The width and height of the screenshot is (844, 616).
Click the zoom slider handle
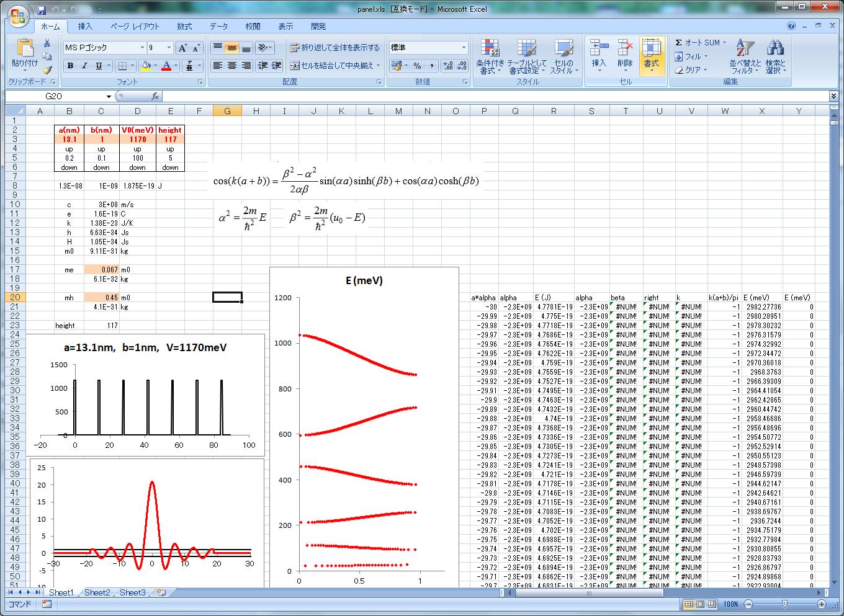point(784,604)
